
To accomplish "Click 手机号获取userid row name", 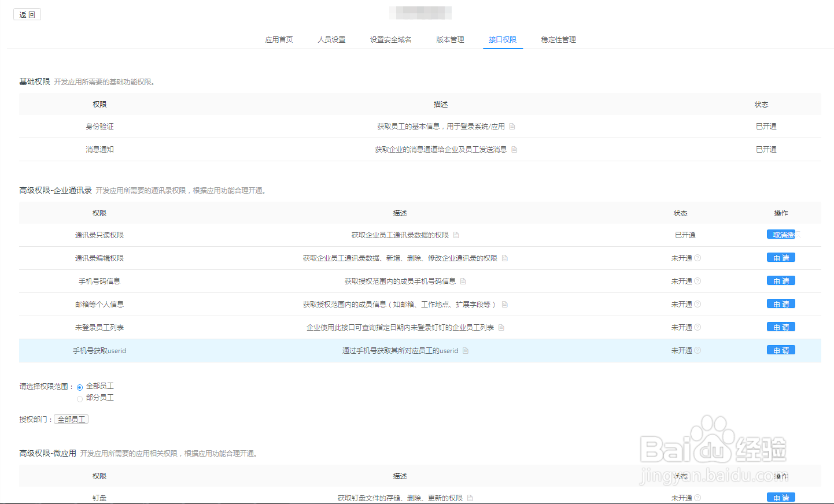I will pos(99,351).
